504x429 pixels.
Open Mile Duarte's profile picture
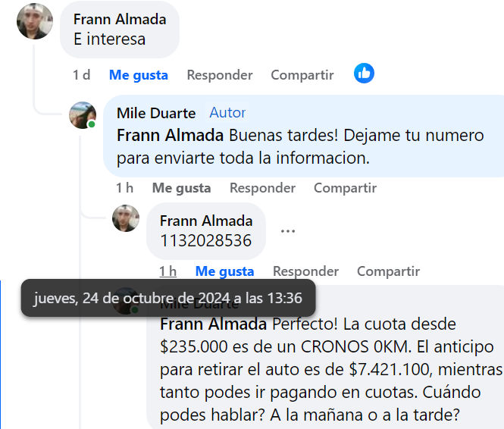(x=83, y=115)
